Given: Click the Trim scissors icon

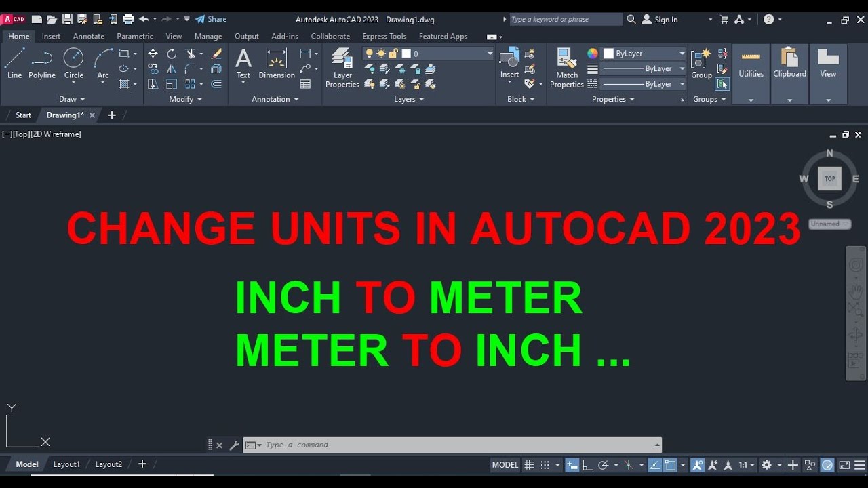Looking at the screenshot, I should (x=191, y=54).
